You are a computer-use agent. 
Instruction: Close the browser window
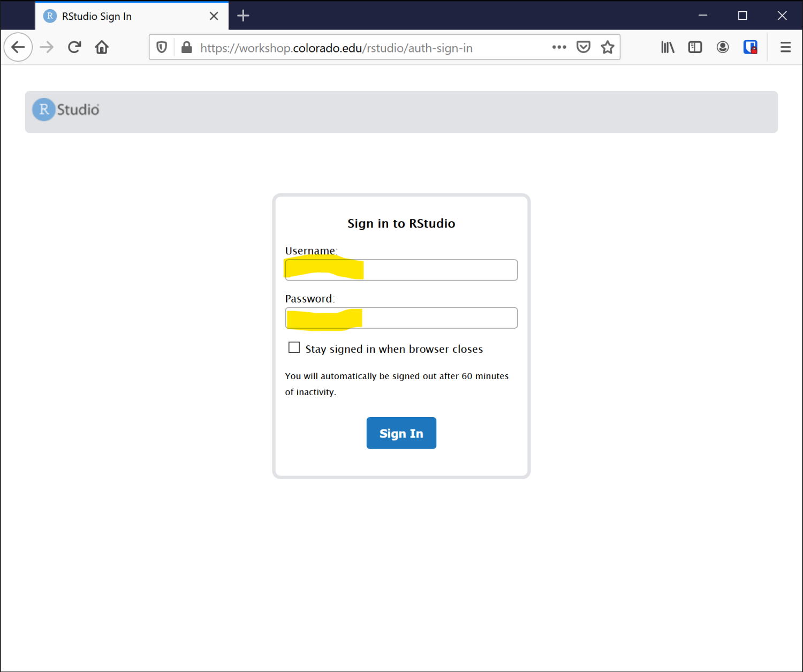coord(782,16)
